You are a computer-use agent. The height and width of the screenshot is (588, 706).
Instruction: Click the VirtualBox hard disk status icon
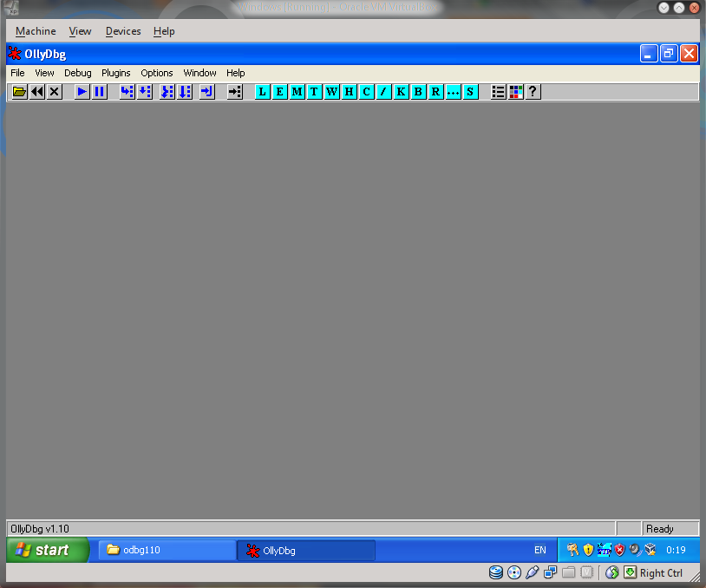pyautogui.click(x=496, y=572)
